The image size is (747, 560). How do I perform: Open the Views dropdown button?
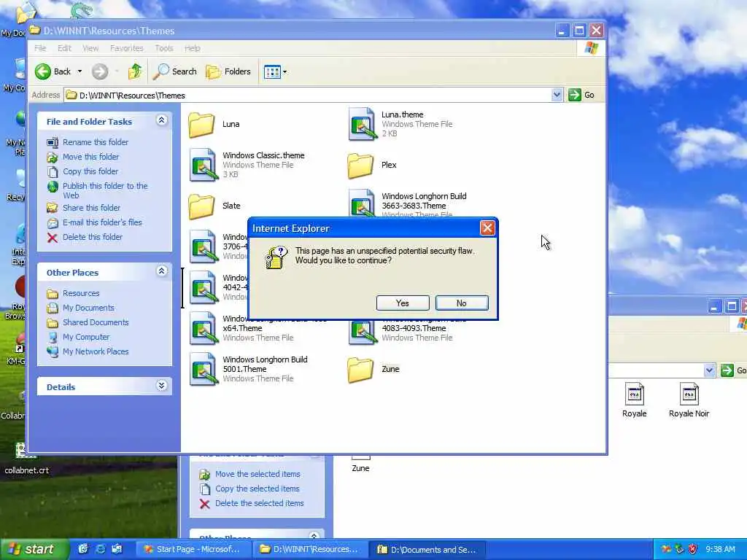[x=275, y=72]
